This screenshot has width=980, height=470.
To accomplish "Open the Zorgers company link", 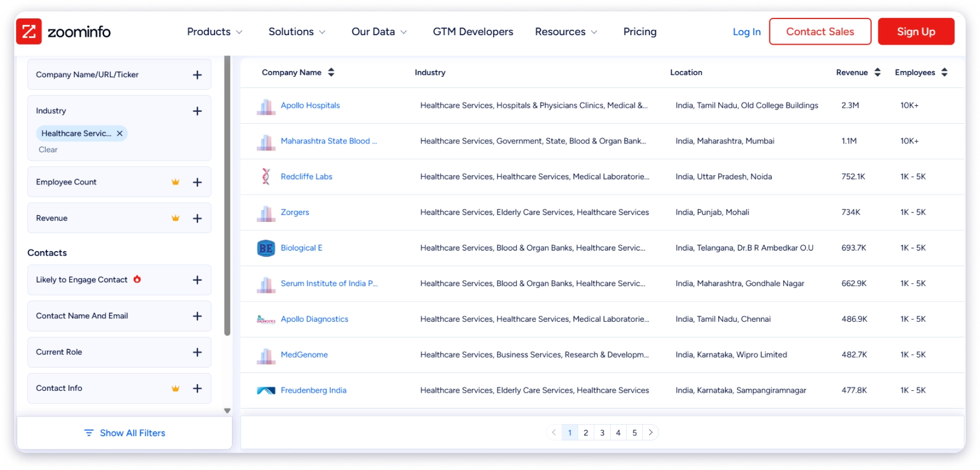I will pyautogui.click(x=295, y=212).
